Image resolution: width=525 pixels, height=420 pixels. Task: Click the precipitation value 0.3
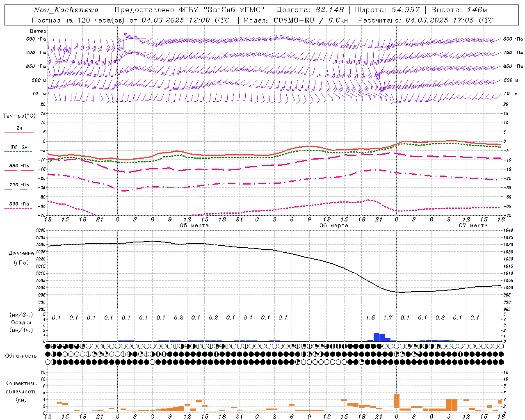440,317
